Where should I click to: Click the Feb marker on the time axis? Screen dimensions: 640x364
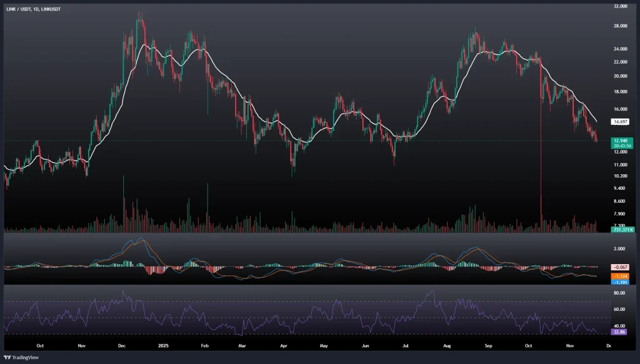point(204,345)
